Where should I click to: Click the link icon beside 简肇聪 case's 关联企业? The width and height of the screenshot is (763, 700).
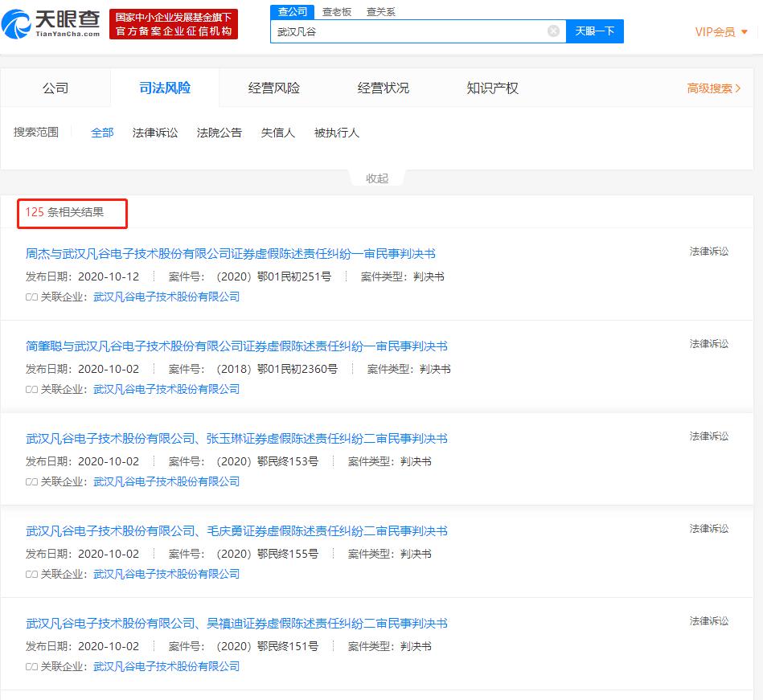(31, 390)
